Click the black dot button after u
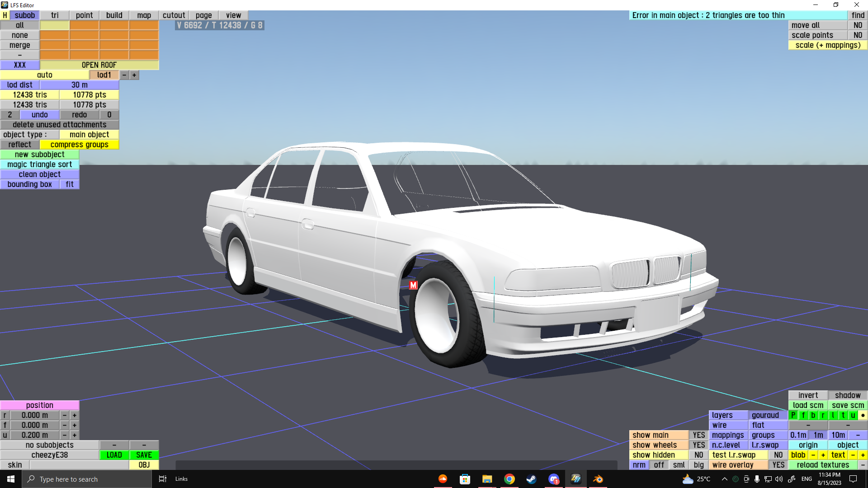The image size is (868, 488). coord(863,415)
